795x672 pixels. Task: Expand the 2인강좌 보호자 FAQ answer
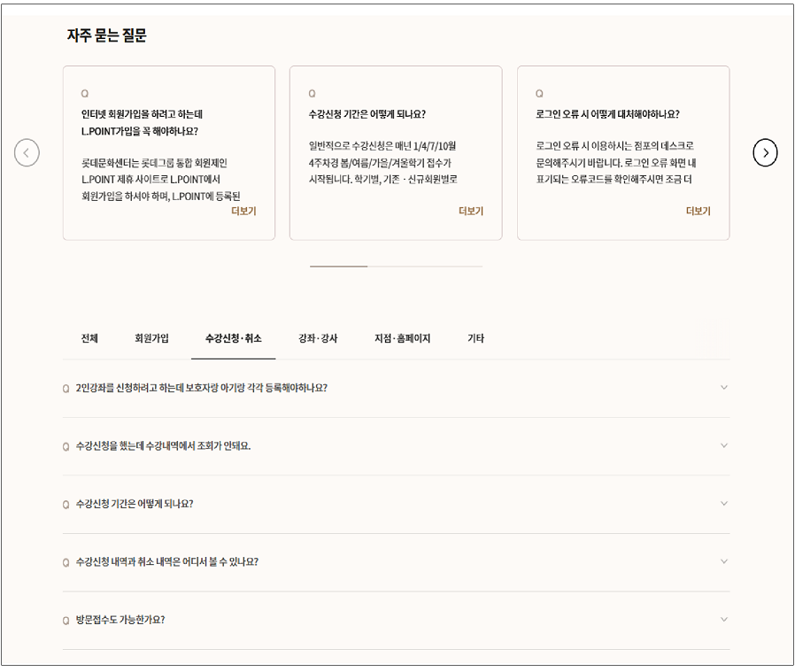click(x=725, y=387)
